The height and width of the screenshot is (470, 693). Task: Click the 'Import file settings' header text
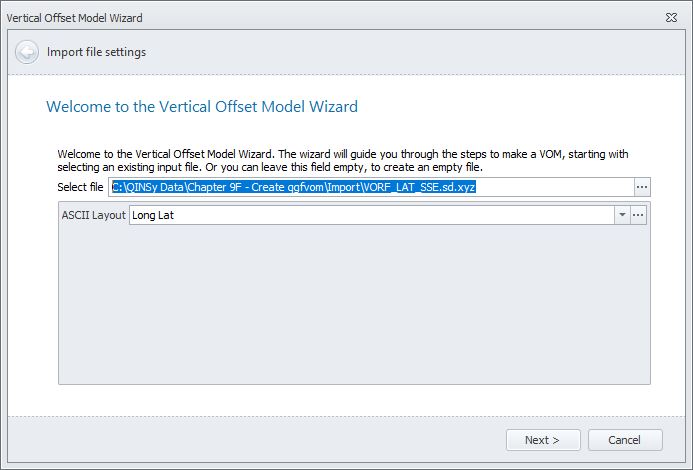point(97,52)
